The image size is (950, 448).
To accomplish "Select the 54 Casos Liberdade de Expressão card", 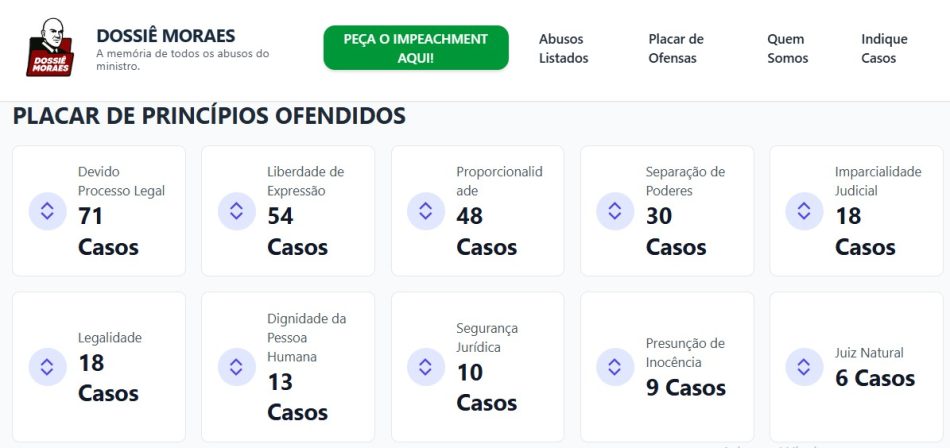I will coord(288,211).
